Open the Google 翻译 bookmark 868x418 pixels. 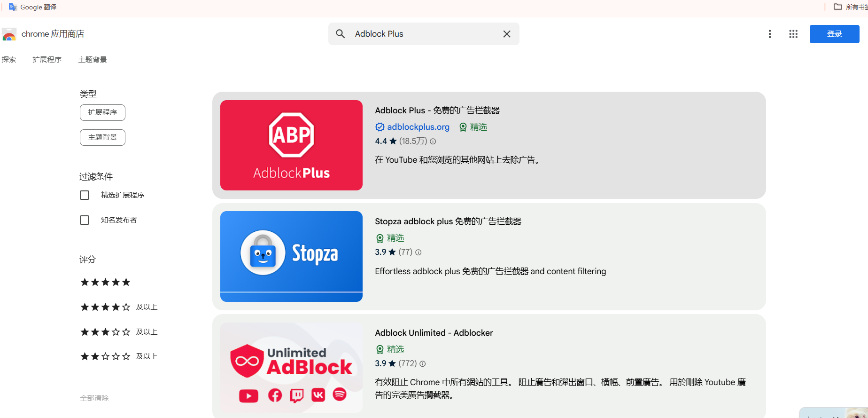[32, 7]
